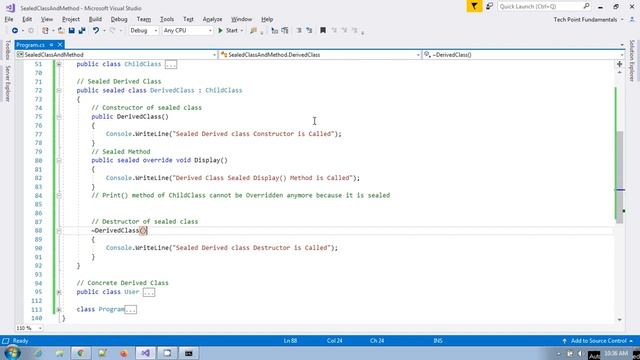The image size is (640, 360).
Task: Click Add to Source Control
Action: point(598,341)
